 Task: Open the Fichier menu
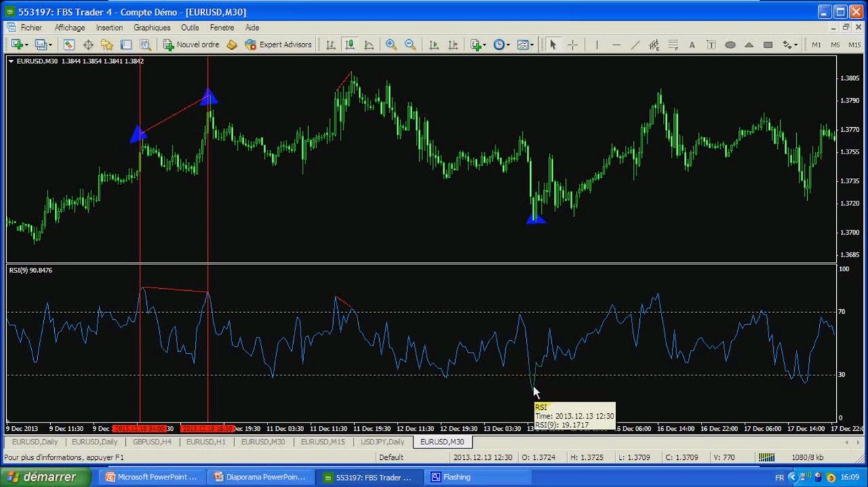click(31, 28)
